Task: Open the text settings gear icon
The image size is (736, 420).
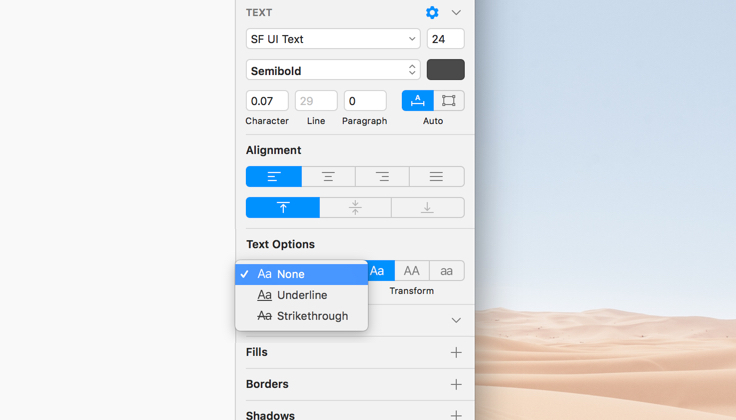Action: (x=432, y=13)
